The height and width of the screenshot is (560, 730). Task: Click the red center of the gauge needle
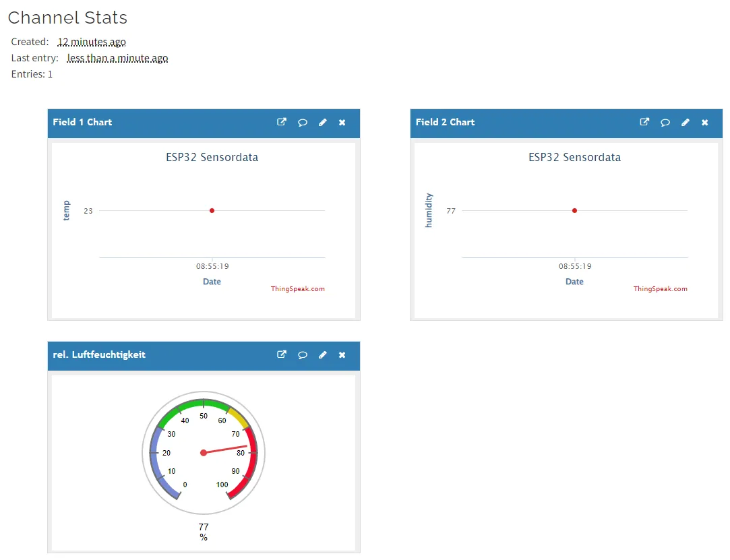(204, 453)
